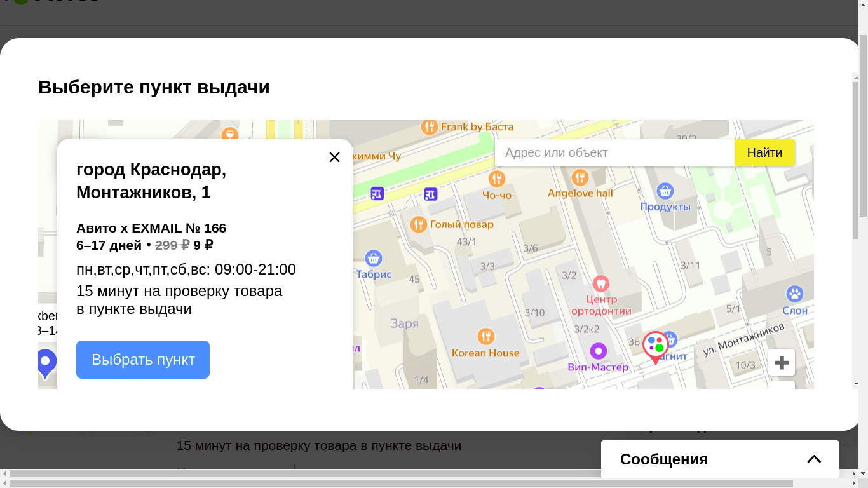Select the purple Вип-Мастер marker icon
Screen dimensions: 868x488
coord(599,351)
